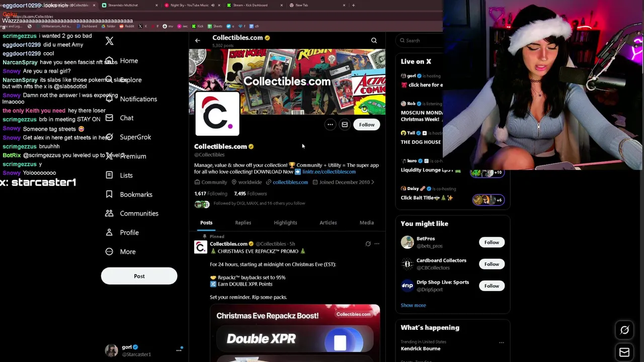
Task: Switch to the Articles tab
Action: [x=328, y=223]
